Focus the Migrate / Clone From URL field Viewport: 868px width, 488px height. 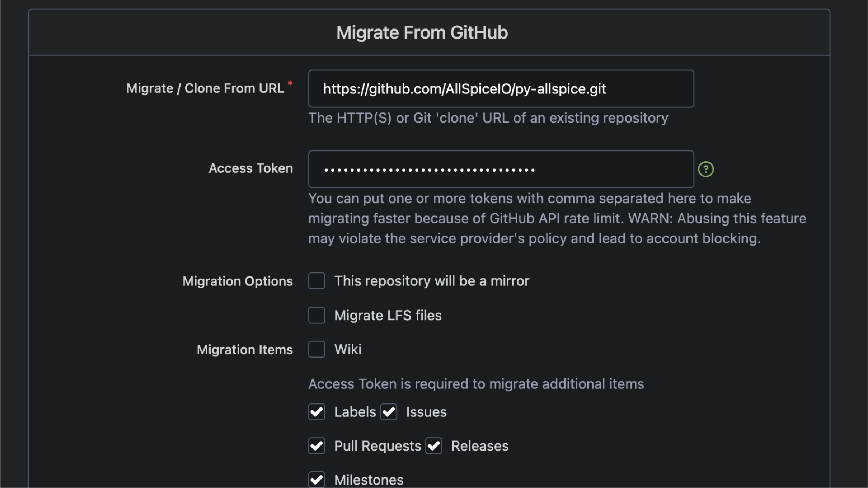pyautogui.click(x=501, y=89)
